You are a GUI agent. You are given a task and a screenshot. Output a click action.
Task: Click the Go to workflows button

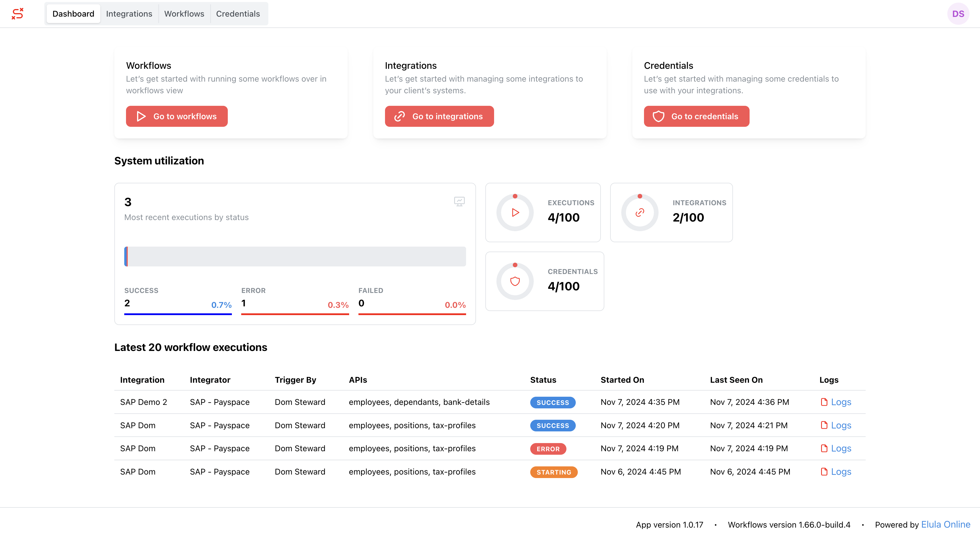pyautogui.click(x=176, y=116)
